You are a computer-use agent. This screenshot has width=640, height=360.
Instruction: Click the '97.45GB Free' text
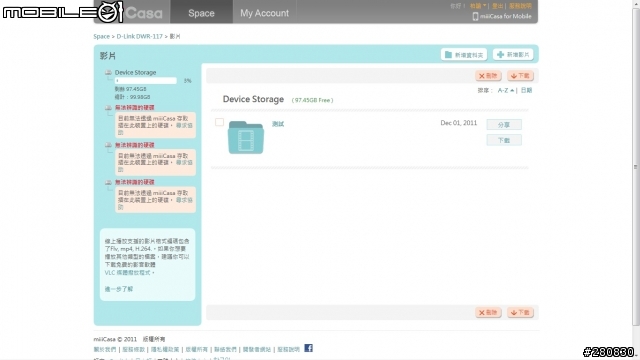click(312, 100)
